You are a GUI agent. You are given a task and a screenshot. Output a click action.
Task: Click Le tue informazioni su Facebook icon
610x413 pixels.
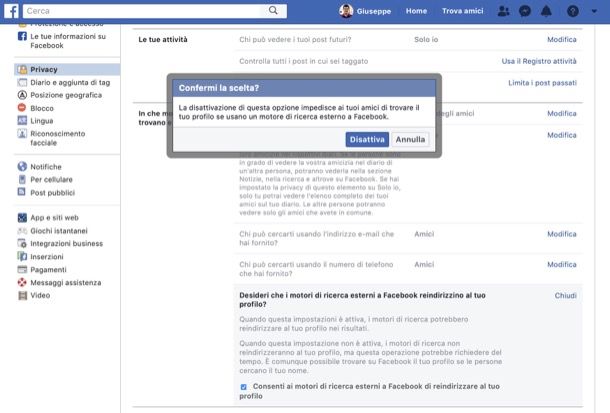(22, 36)
